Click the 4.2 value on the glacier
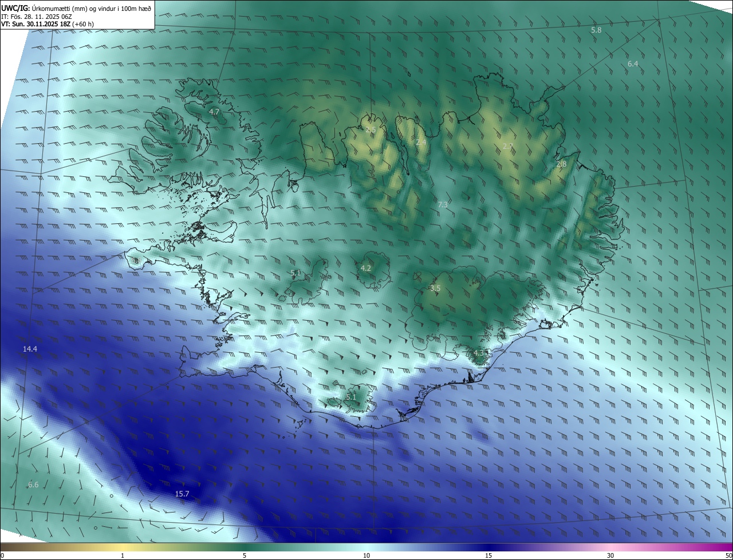Image resolution: width=733 pixels, height=560 pixels. 366,268
